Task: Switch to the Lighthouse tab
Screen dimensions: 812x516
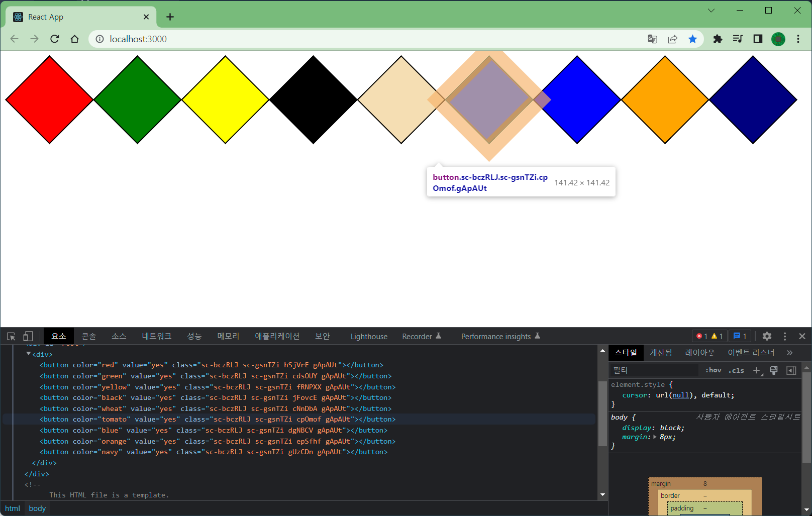Action: (x=369, y=336)
